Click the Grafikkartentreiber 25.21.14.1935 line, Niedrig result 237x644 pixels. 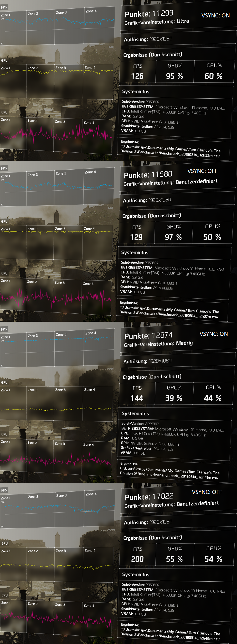147,449
